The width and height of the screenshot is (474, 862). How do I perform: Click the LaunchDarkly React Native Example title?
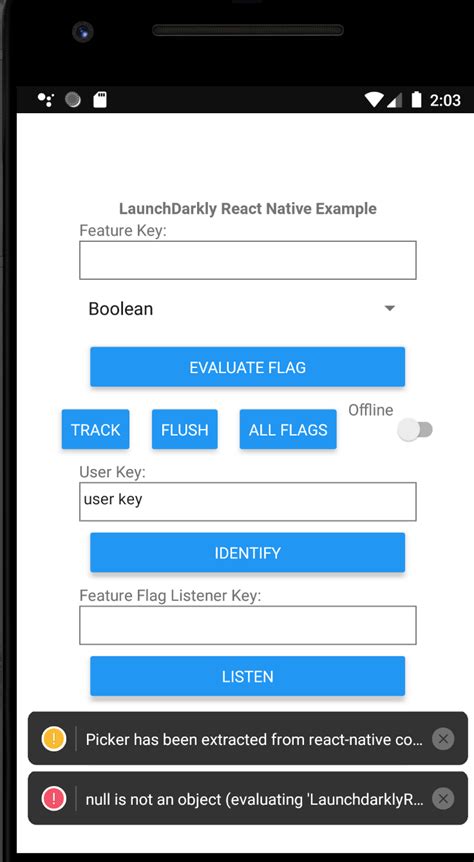click(x=248, y=209)
